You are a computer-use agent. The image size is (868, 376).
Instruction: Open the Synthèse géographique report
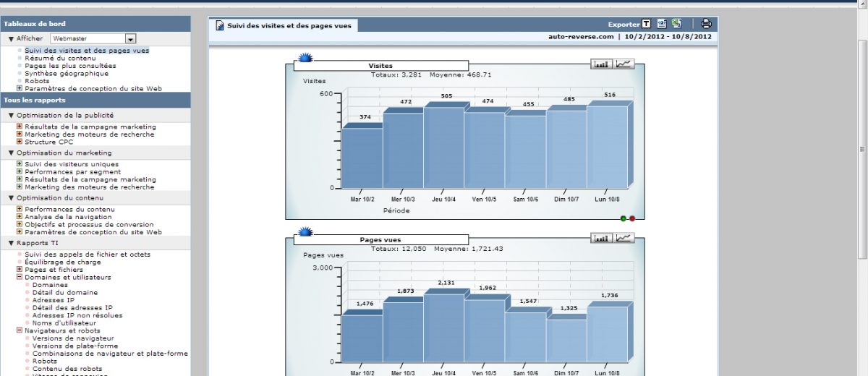67,73
